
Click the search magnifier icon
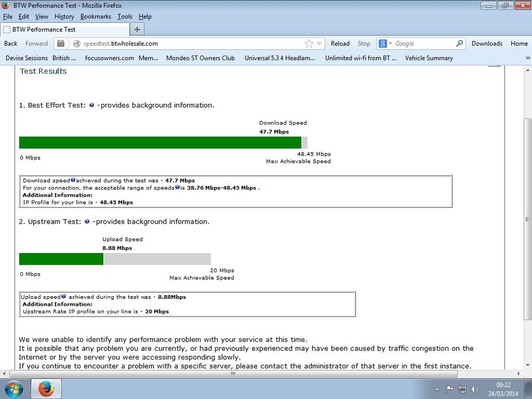coord(460,44)
